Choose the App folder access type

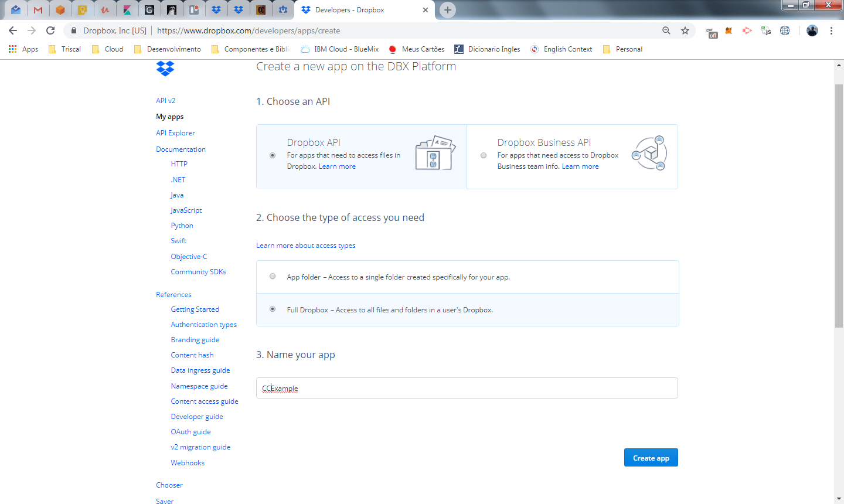click(x=273, y=276)
